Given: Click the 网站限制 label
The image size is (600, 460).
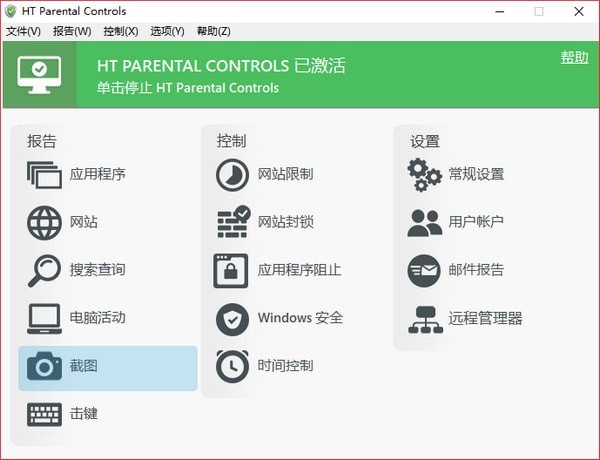Looking at the screenshot, I should tap(285, 174).
